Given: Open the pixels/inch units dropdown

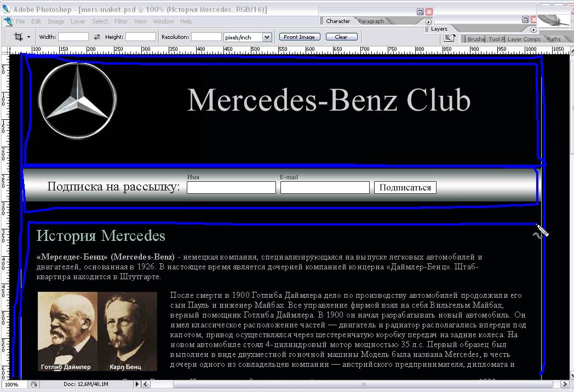Looking at the screenshot, I should click(267, 37).
